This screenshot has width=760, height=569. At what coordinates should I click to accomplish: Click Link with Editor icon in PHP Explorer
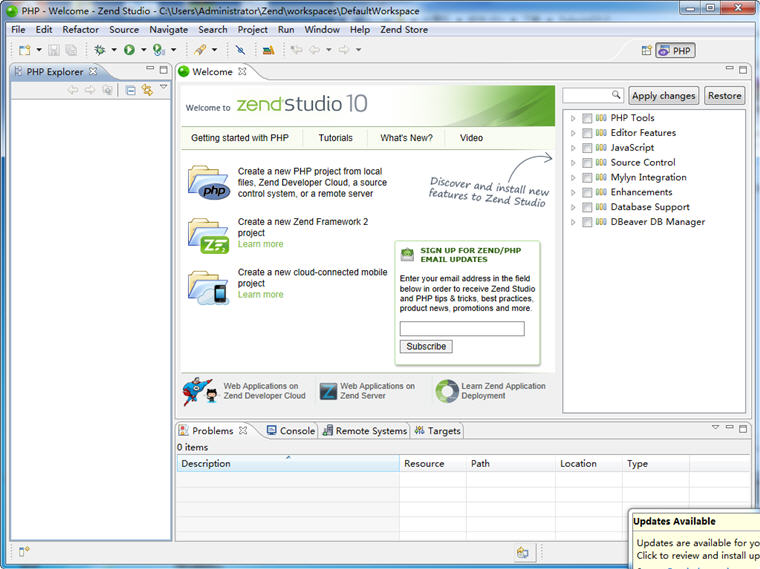(147, 90)
